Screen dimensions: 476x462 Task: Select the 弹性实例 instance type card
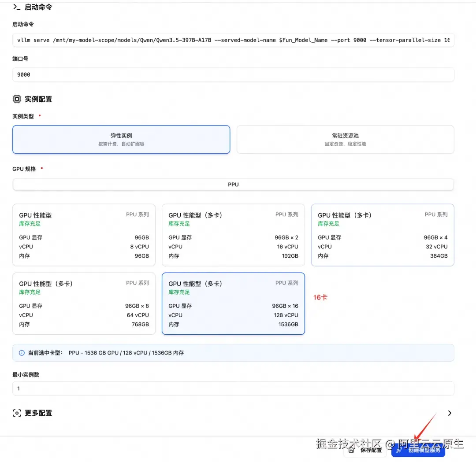[121, 139]
